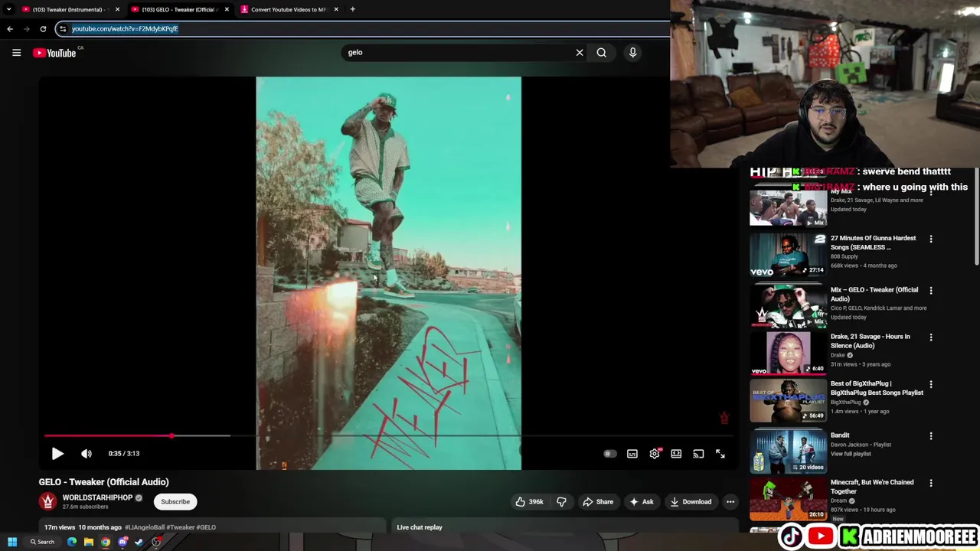Like the video with 396K likes
The width and height of the screenshot is (980, 551).
coord(530,502)
